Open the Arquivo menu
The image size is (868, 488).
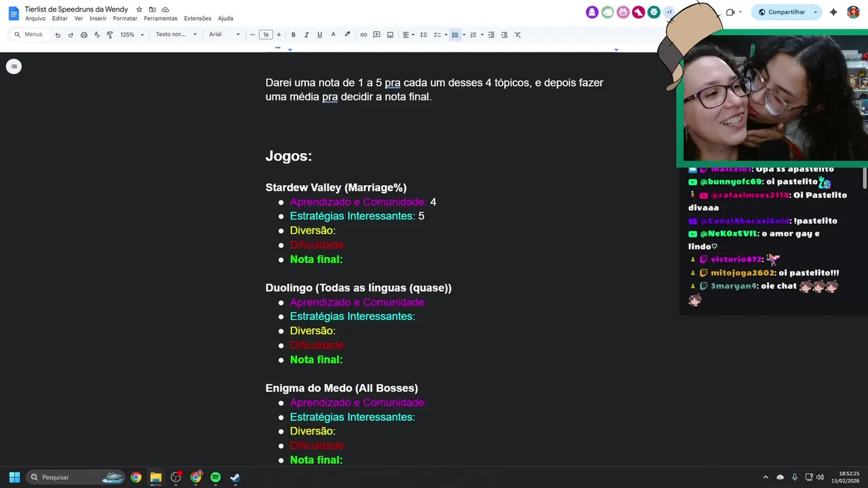tap(35, 18)
